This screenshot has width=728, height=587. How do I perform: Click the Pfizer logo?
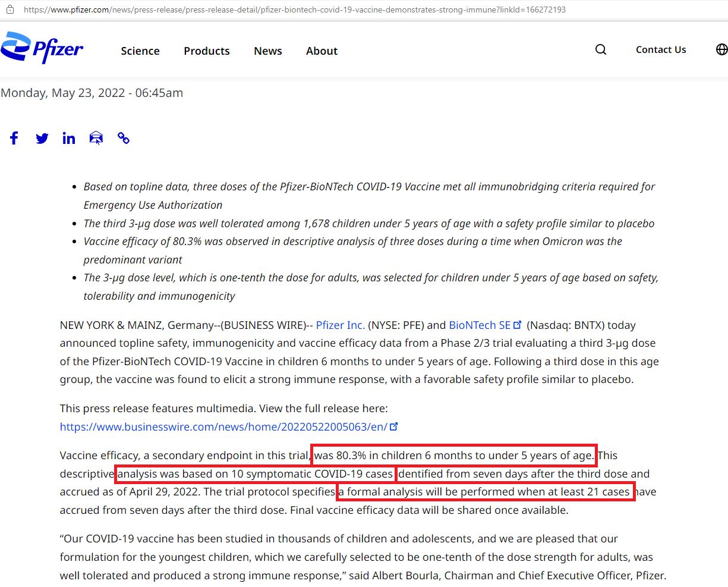(42, 48)
